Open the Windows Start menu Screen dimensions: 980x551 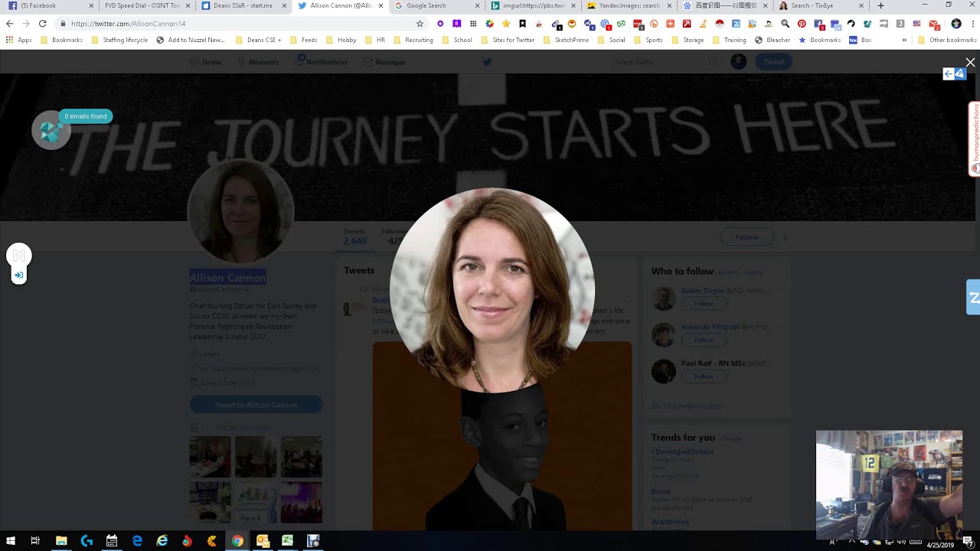11,541
